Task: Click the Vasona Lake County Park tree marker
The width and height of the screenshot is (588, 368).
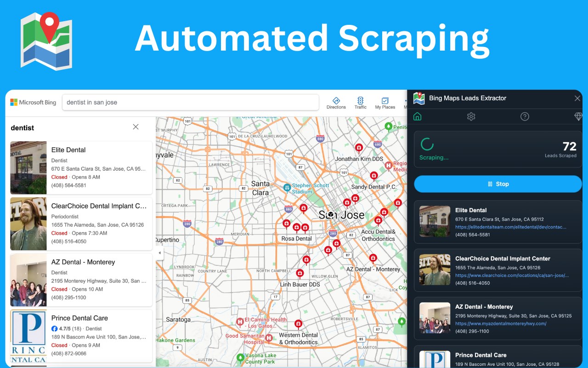Action: coord(240,357)
